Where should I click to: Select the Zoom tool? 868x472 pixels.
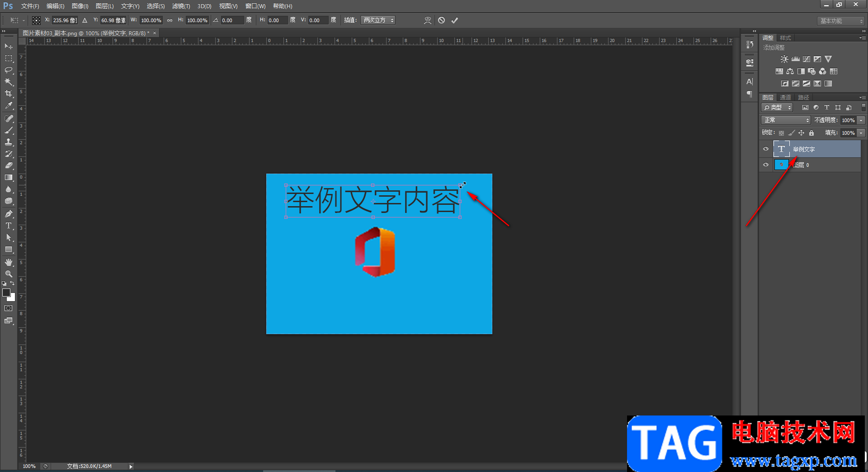pyautogui.click(x=9, y=274)
